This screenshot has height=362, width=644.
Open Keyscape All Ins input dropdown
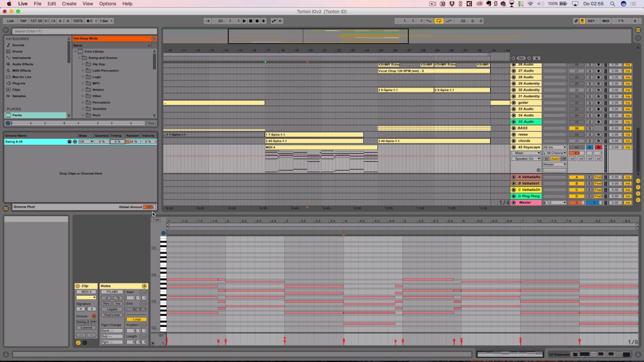coord(554,147)
